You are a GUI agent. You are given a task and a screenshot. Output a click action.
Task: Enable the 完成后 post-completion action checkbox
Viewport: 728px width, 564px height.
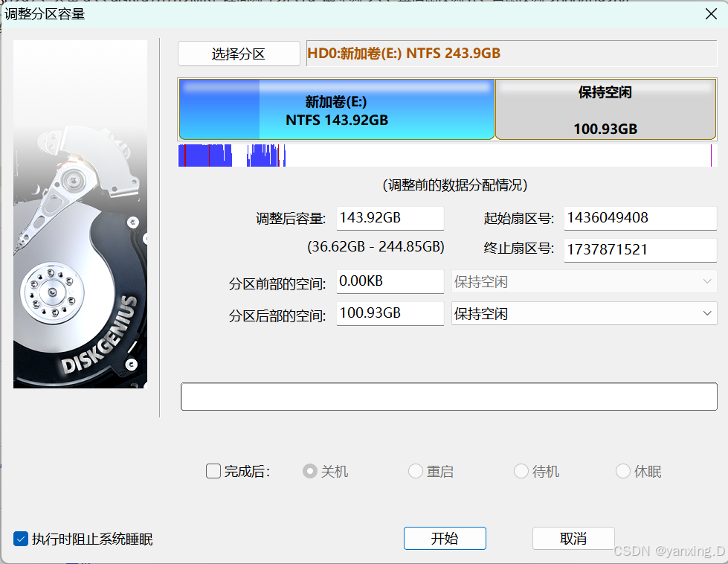coord(213,471)
